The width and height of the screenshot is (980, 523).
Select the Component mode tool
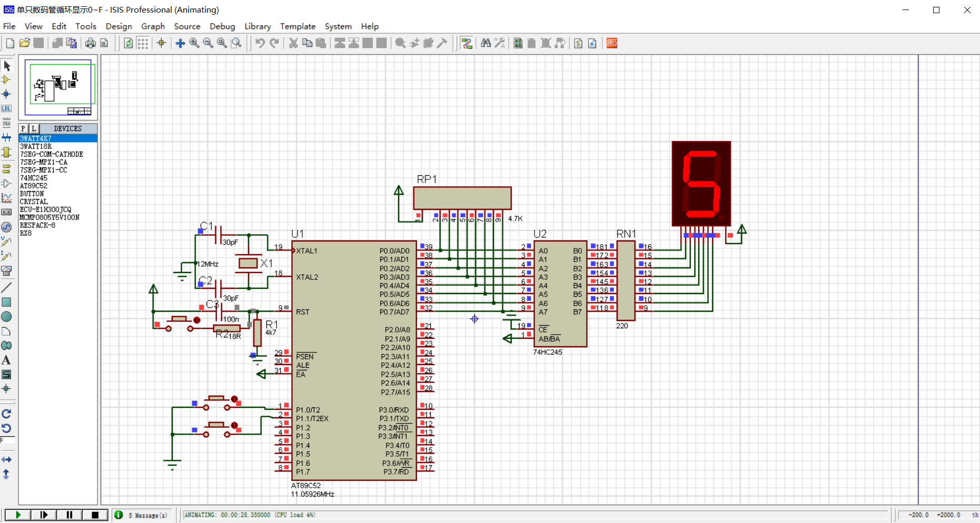coord(6,80)
